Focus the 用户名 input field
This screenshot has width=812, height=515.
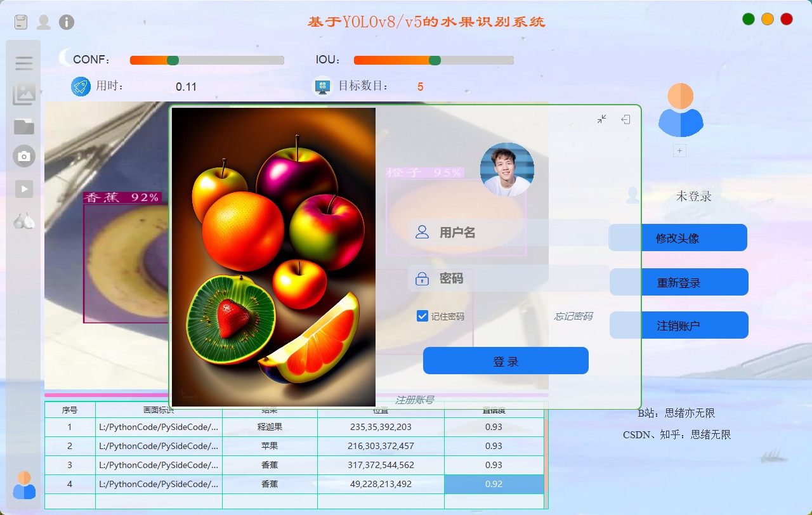509,232
